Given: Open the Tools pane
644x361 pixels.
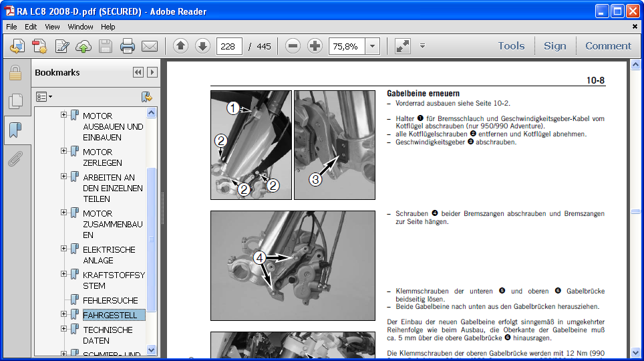Looking at the screenshot, I should (x=511, y=46).
